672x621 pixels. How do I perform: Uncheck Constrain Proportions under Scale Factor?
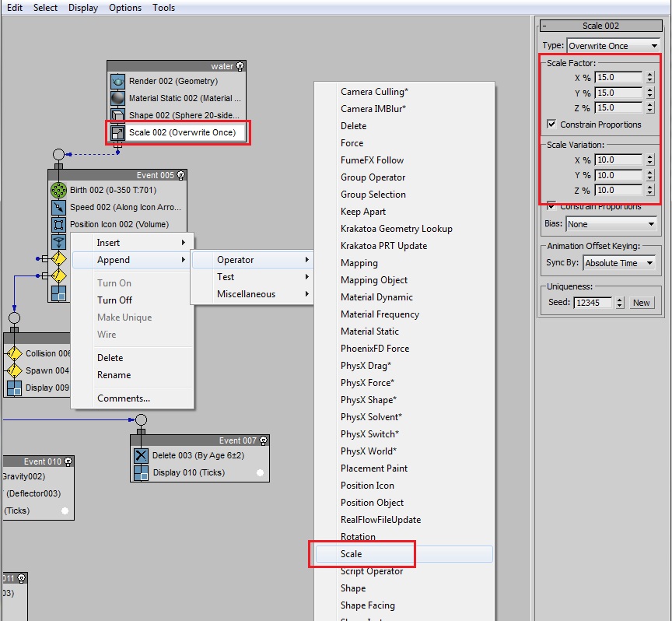pyautogui.click(x=552, y=125)
